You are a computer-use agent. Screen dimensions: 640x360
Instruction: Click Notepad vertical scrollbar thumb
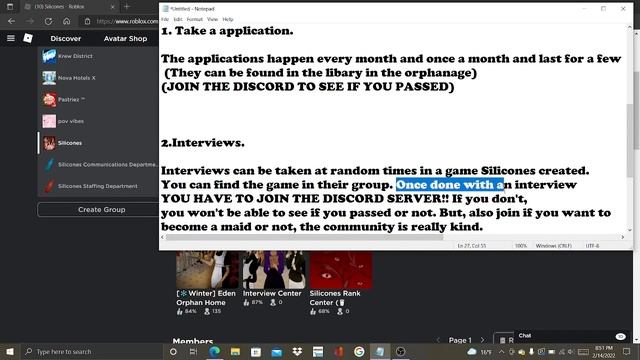[630, 141]
